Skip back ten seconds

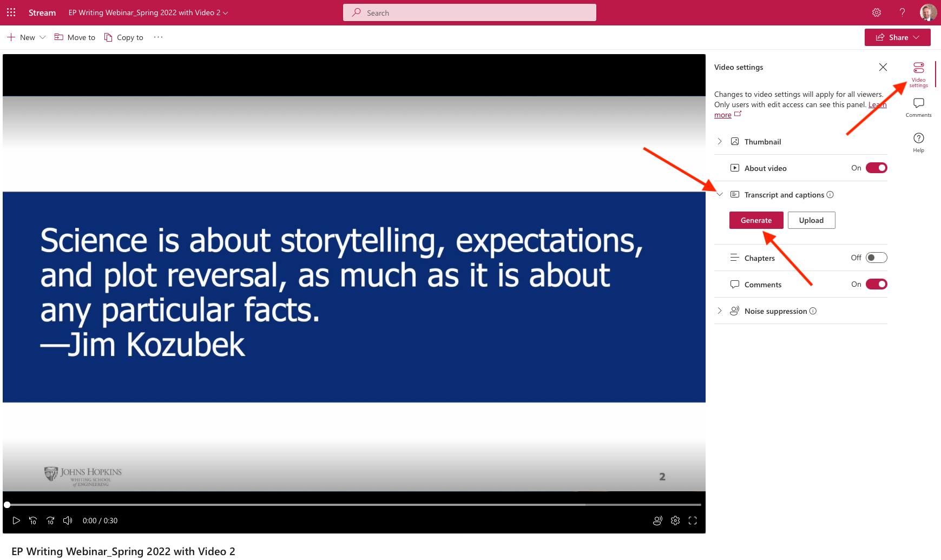point(33,521)
